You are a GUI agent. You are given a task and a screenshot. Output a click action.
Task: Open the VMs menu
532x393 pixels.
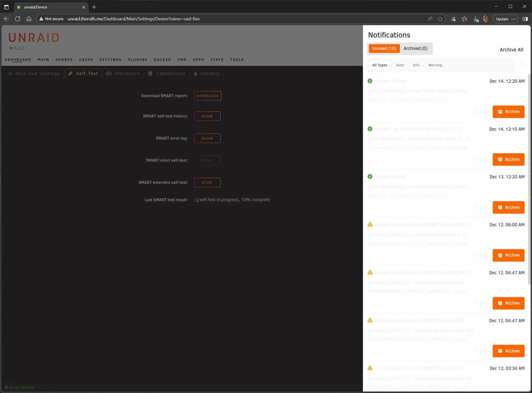182,60
